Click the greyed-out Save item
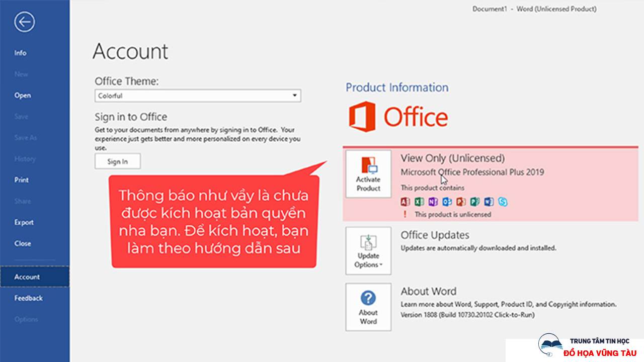 pos(21,116)
